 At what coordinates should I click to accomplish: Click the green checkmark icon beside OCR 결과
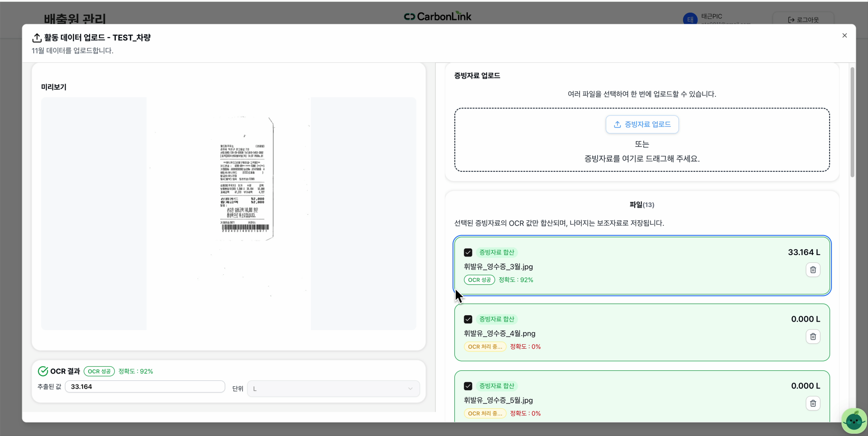click(x=42, y=371)
